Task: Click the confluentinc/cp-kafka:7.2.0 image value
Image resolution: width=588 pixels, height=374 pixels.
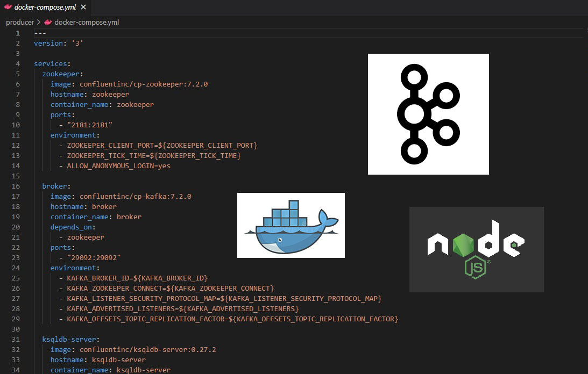Action: [135, 197]
